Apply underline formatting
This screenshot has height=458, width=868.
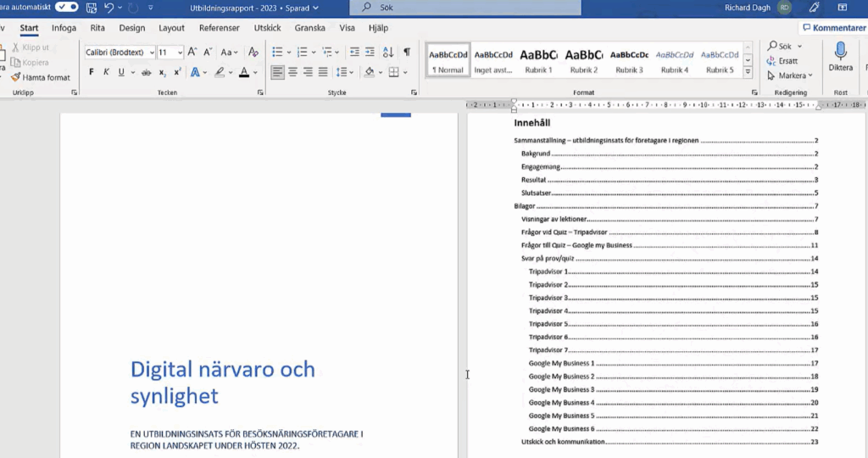[x=120, y=72]
